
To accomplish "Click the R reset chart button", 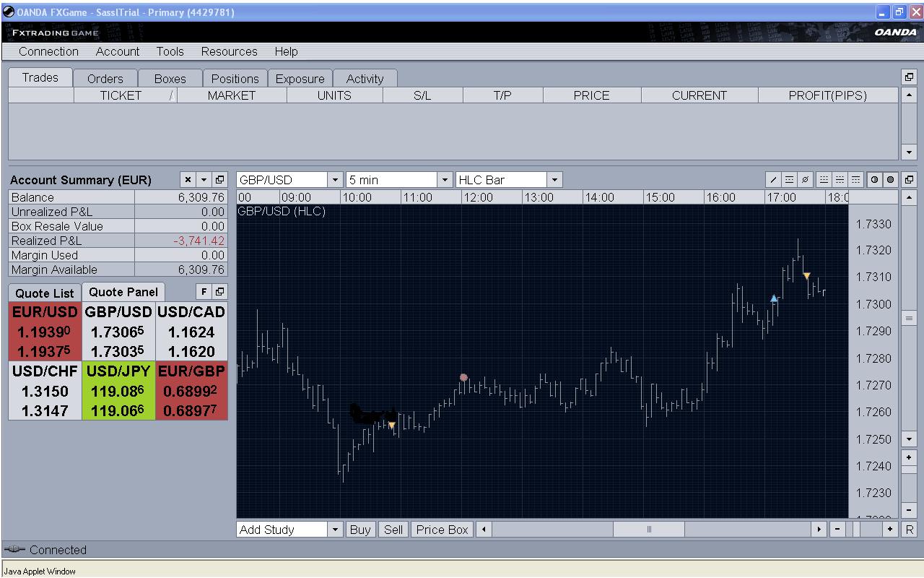I will click(909, 530).
